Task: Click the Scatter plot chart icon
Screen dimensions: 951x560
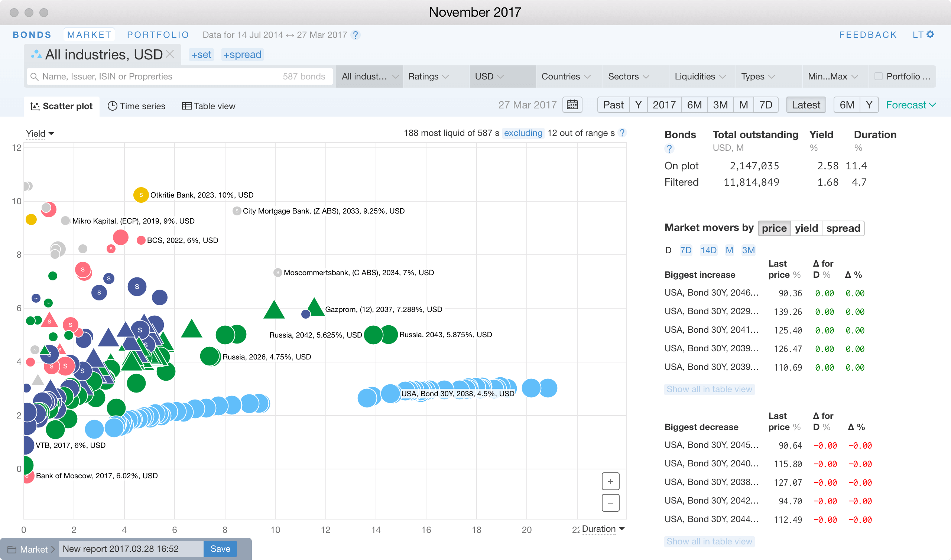Action: 35,106
